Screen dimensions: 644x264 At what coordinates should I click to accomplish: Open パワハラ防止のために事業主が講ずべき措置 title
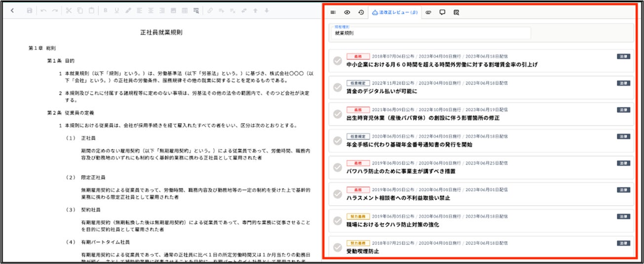point(401,172)
